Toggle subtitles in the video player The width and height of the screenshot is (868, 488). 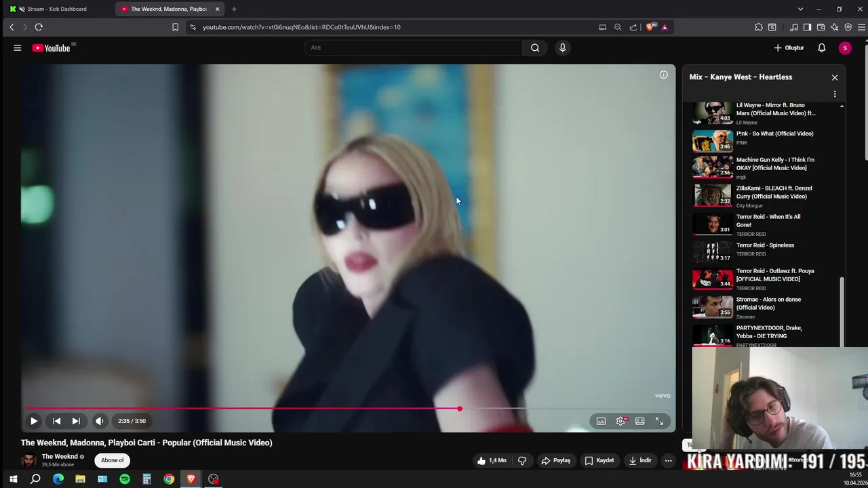(601, 421)
